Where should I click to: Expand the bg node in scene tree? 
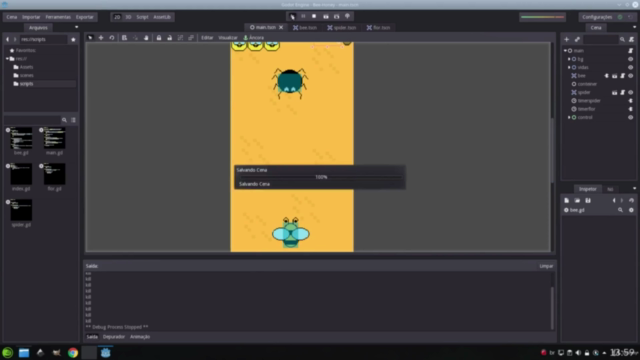coord(569,59)
